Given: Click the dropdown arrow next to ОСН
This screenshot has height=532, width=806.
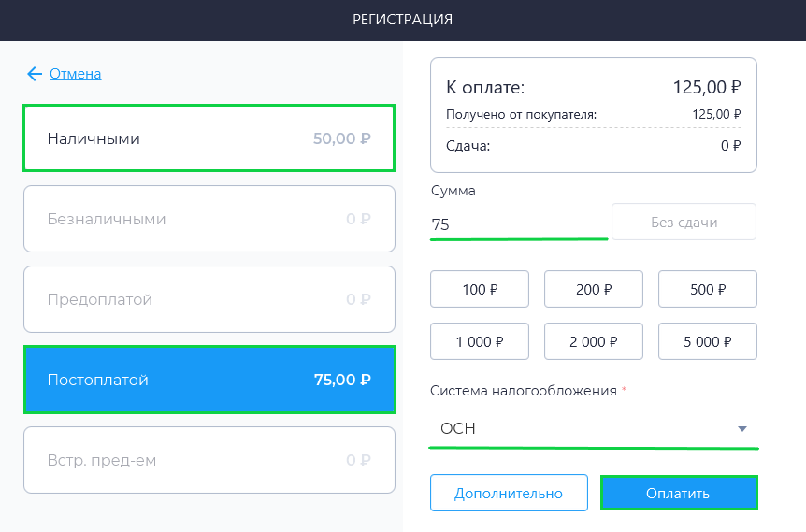Looking at the screenshot, I should (x=741, y=428).
